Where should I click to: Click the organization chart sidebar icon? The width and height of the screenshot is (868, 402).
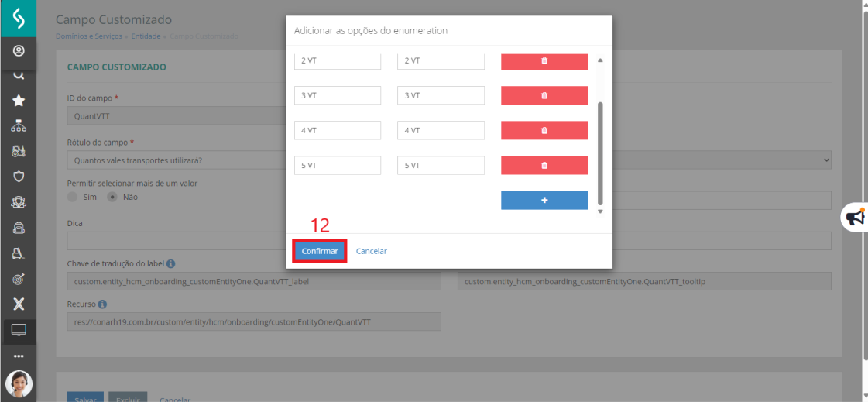[x=19, y=125]
